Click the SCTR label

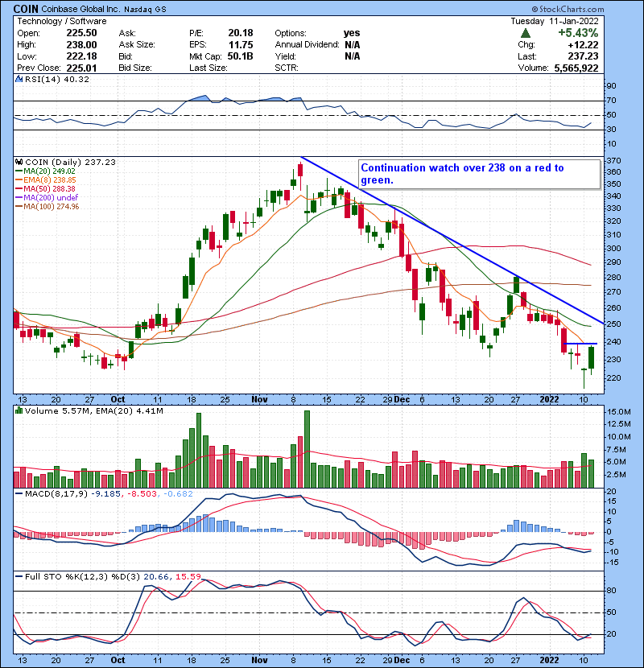pyautogui.click(x=287, y=68)
